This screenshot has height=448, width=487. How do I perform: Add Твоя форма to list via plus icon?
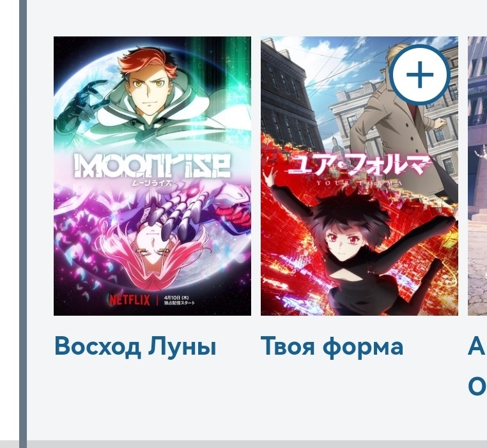coord(420,75)
